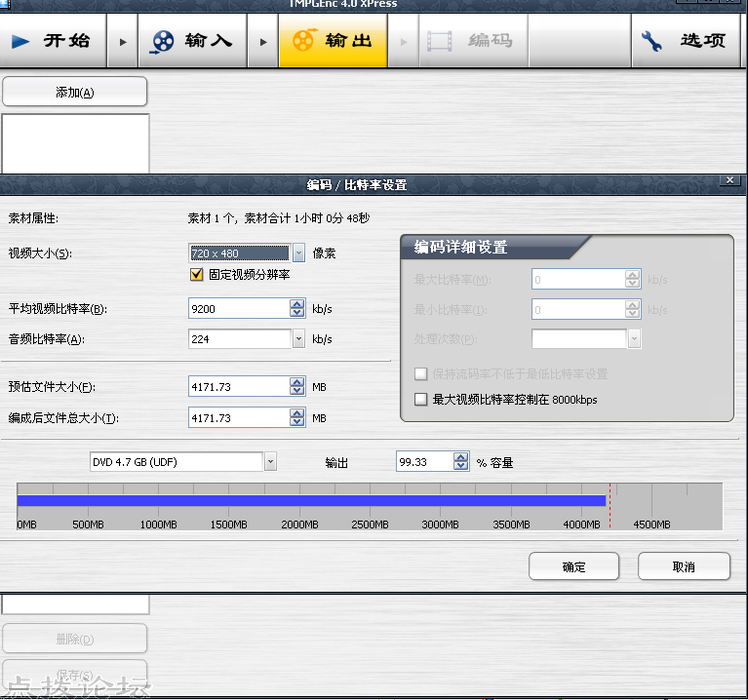Open the 音频比特率 224 dropdown
The height and width of the screenshot is (700, 748).
point(298,339)
